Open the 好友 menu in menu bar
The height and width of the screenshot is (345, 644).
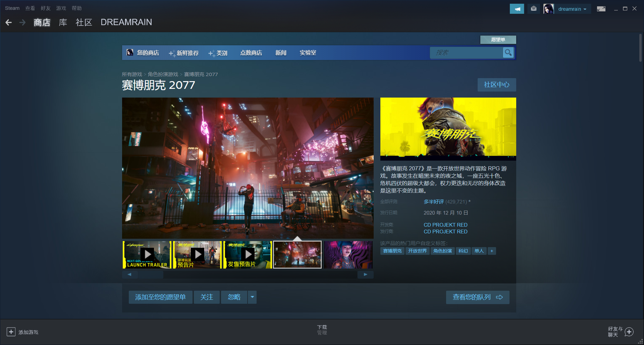pos(45,8)
